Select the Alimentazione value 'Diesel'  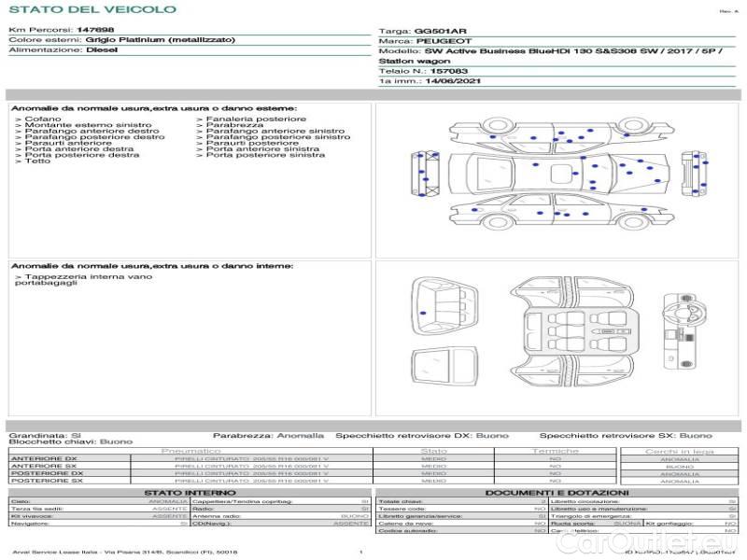[102, 49]
